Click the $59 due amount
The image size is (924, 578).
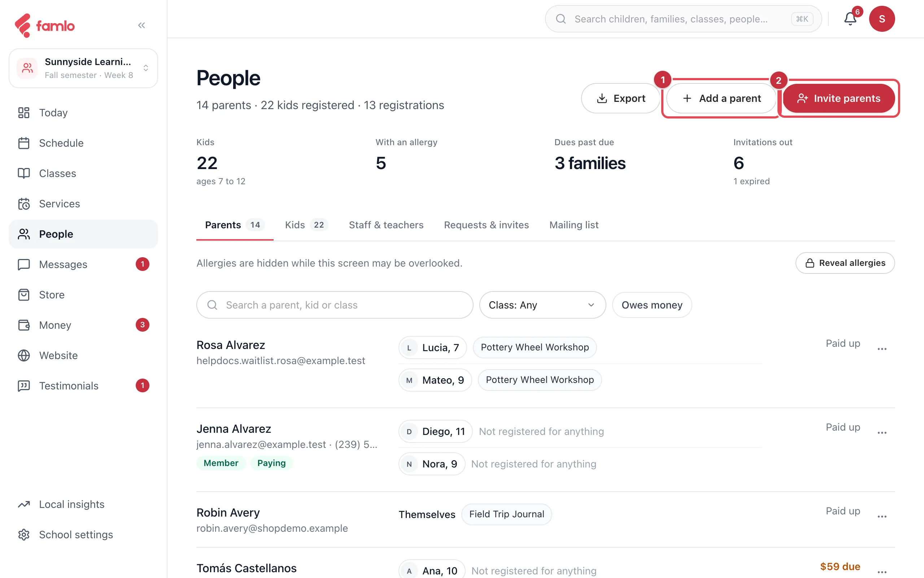tap(840, 566)
